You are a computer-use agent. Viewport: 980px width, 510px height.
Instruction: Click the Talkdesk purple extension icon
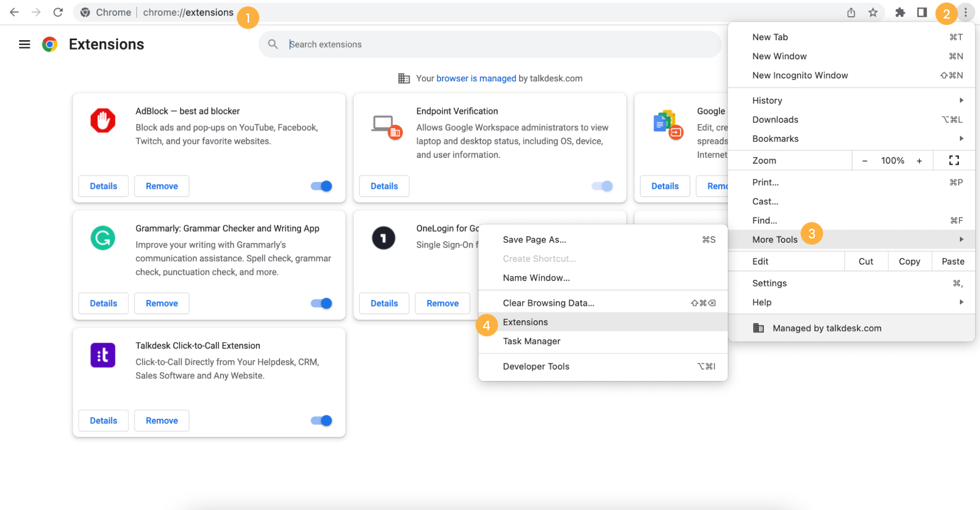(103, 355)
